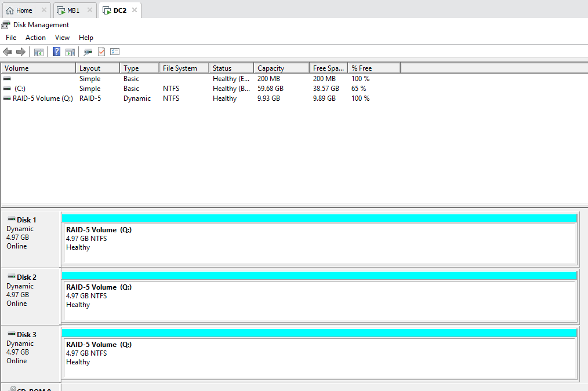The height and width of the screenshot is (391, 588).
Task: Click the Disk 1 drive icon
Action: (12, 219)
